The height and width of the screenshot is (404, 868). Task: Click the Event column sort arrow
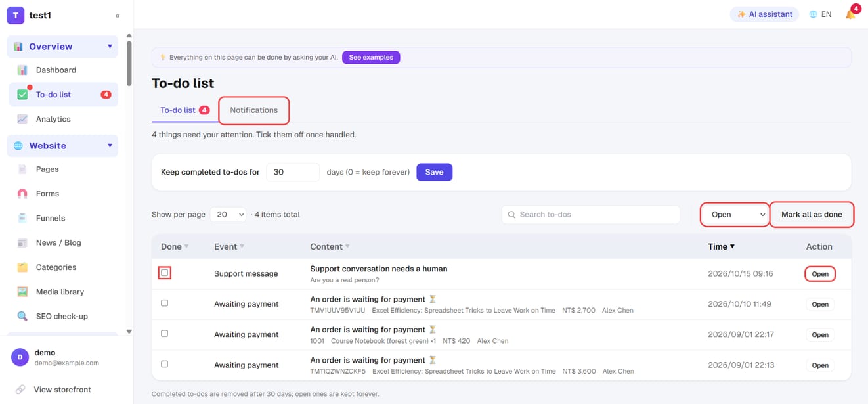tap(242, 247)
